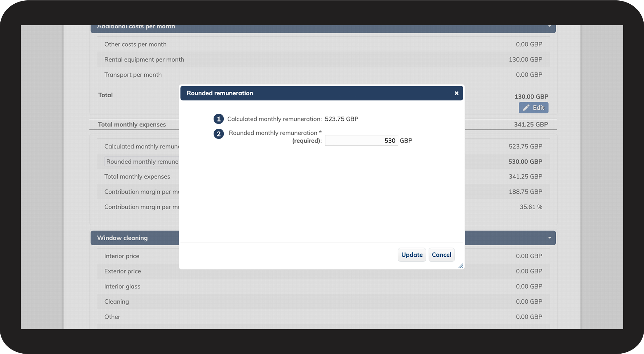
Task: Click Transport per month label
Action: [x=133, y=75]
